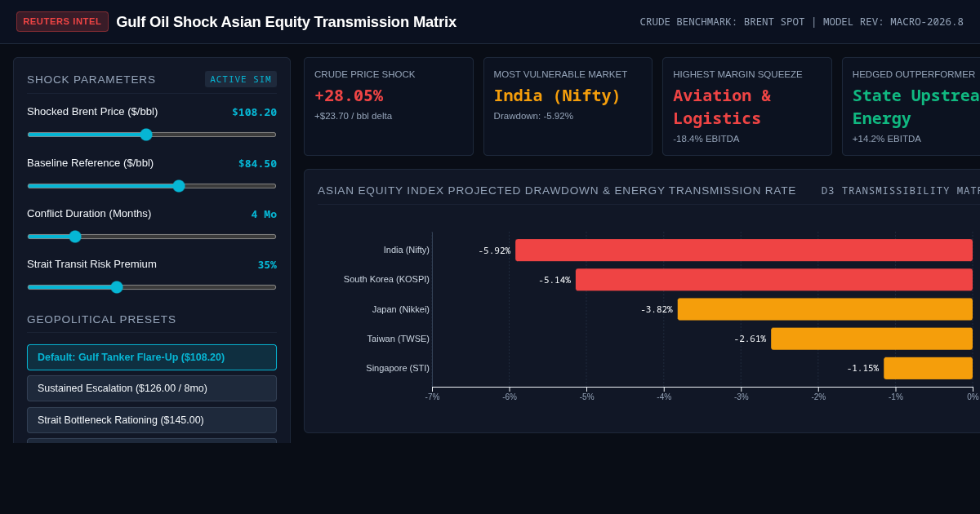The width and height of the screenshot is (980, 514).
Task: Click the GEOPOLITICAL PRESETS heading
Action: (101, 319)
